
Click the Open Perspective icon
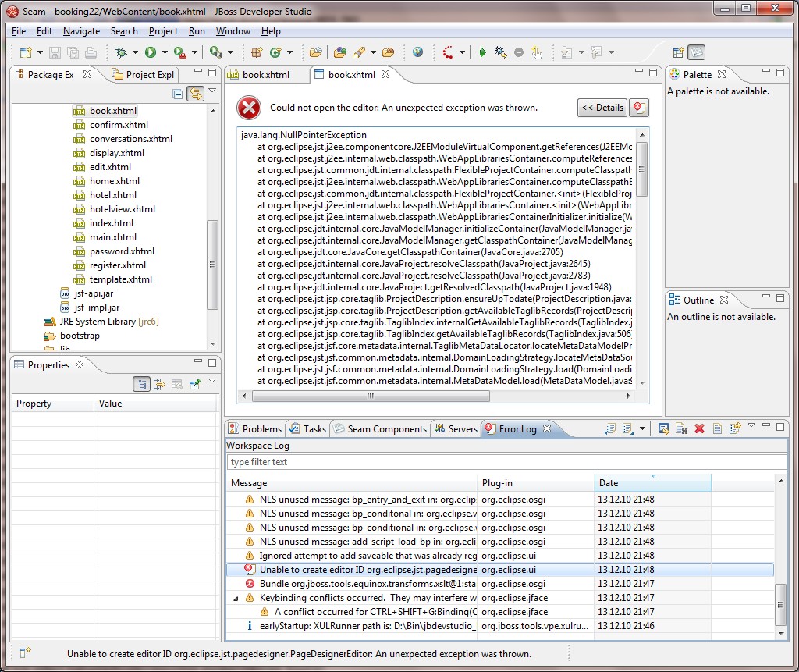[x=678, y=52]
